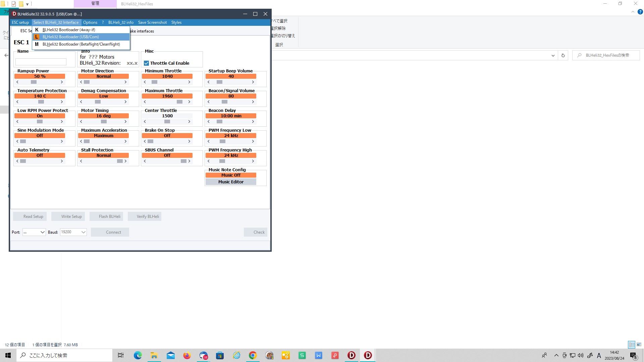Image resolution: width=644 pixels, height=362 pixels.
Task: Click the Minimum Throttle slider thumb
Action: pyautogui.click(x=155, y=82)
